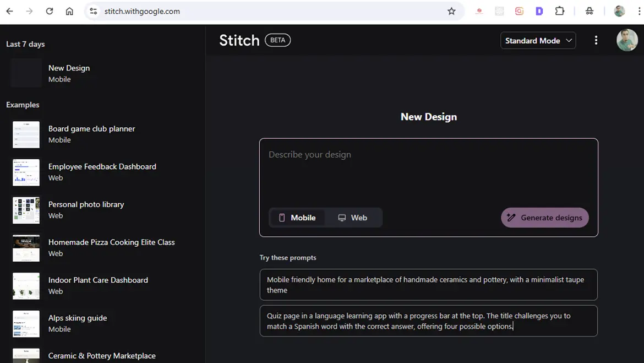Open Alps skiing guide example
Viewport: 644px width, 363px height.
(x=78, y=323)
